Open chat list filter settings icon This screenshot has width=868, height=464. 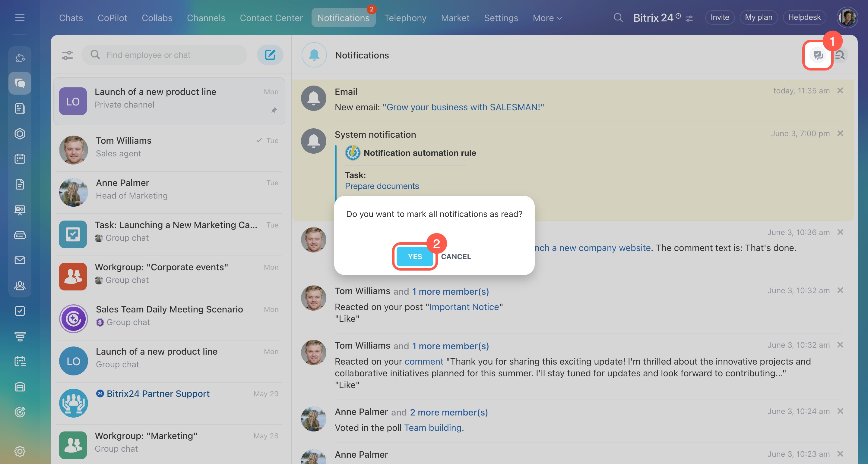coord(67,55)
